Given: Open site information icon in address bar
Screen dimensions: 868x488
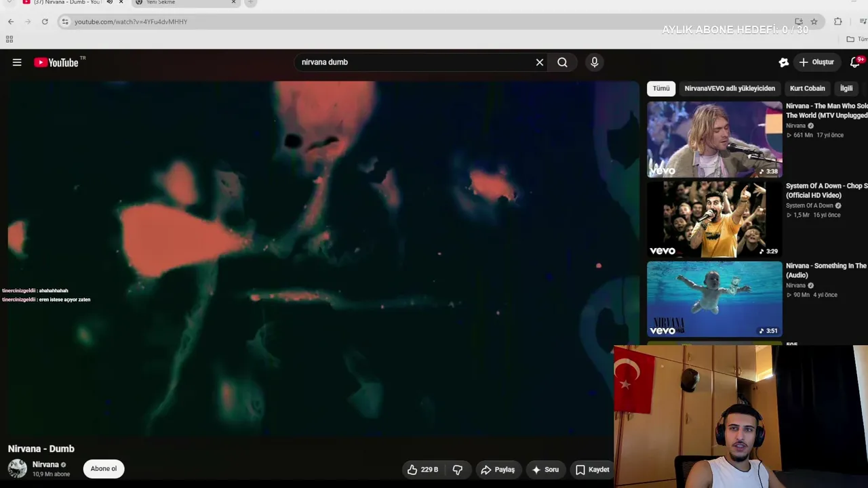Looking at the screenshot, I should [x=65, y=22].
